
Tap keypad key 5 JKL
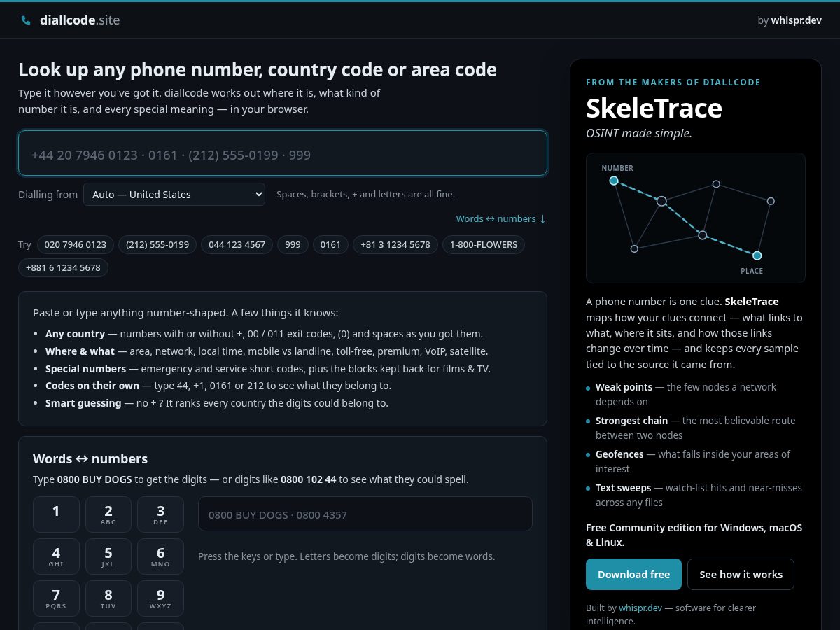click(108, 556)
